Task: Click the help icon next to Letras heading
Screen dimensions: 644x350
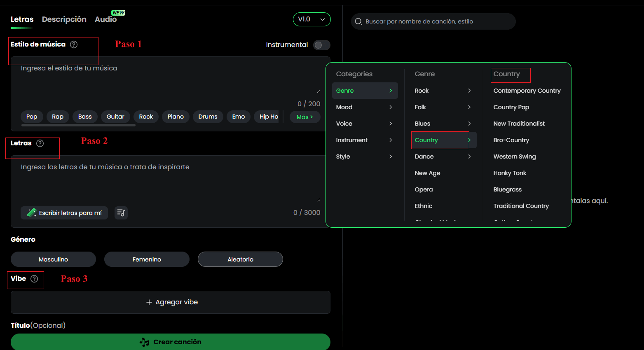Action: pyautogui.click(x=40, y=143)
